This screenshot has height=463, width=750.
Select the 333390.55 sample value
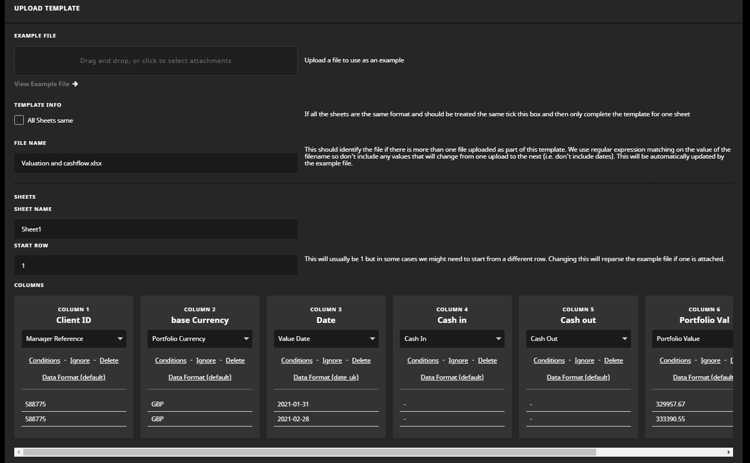pyautogui.click(x=670, y=419)
